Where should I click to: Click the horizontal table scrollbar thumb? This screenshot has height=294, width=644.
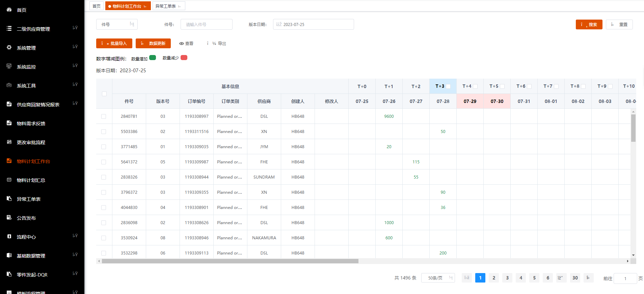[x=230, y=261]
